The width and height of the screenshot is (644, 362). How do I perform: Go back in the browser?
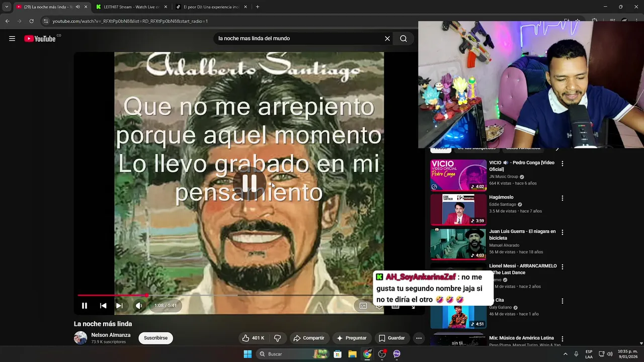(7, 21)
